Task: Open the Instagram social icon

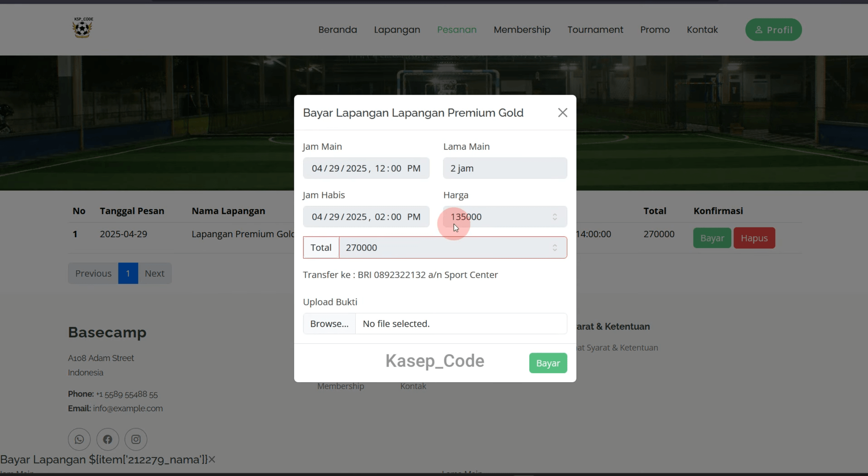Action: [136, 439]
